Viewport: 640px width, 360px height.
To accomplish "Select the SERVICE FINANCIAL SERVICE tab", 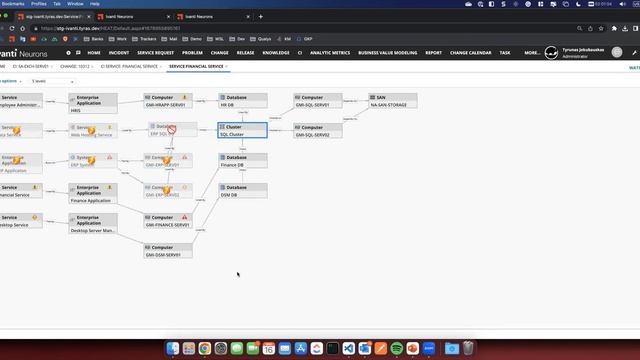I will coord(198,66).
